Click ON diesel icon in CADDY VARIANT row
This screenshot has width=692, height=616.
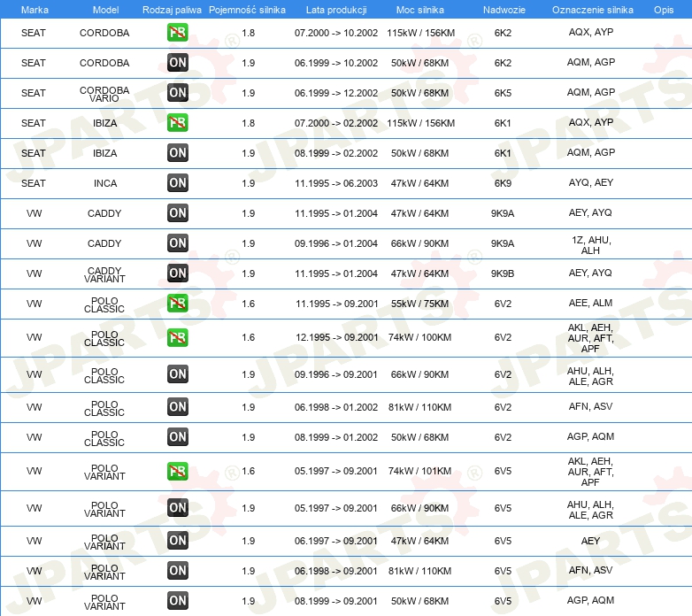point(177,273)
